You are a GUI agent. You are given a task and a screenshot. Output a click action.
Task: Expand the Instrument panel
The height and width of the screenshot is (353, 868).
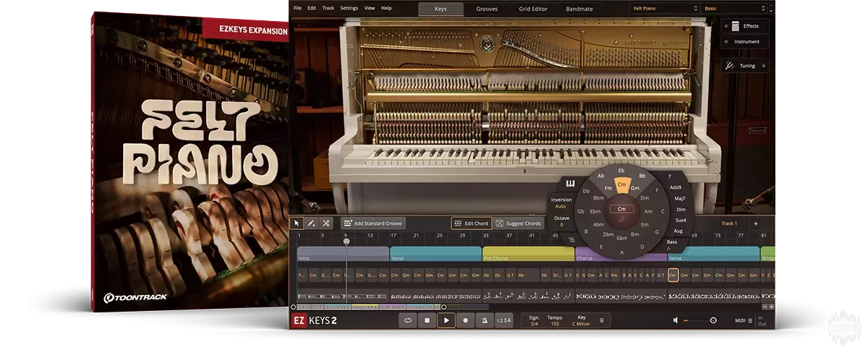pos(745,42)
